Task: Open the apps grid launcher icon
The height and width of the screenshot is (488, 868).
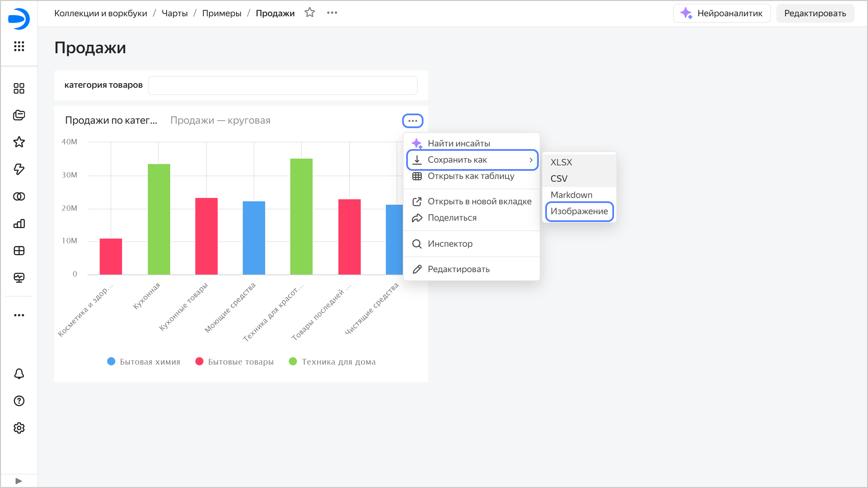Action: tap(19, 46)
